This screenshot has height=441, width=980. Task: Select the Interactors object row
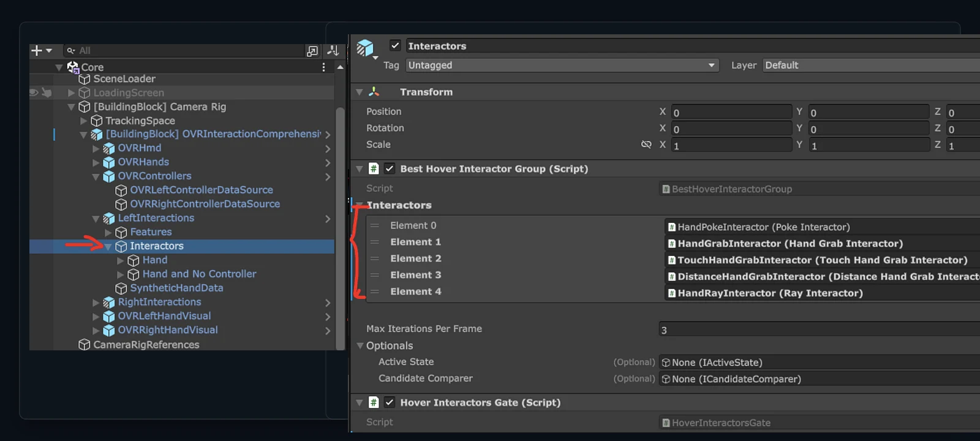181,246
